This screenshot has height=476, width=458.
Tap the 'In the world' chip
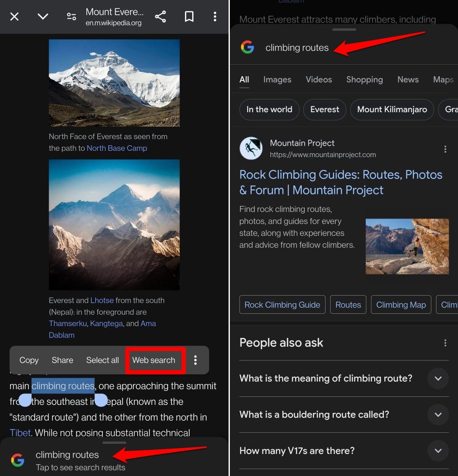pyautogui.click(x=269, y=110)
